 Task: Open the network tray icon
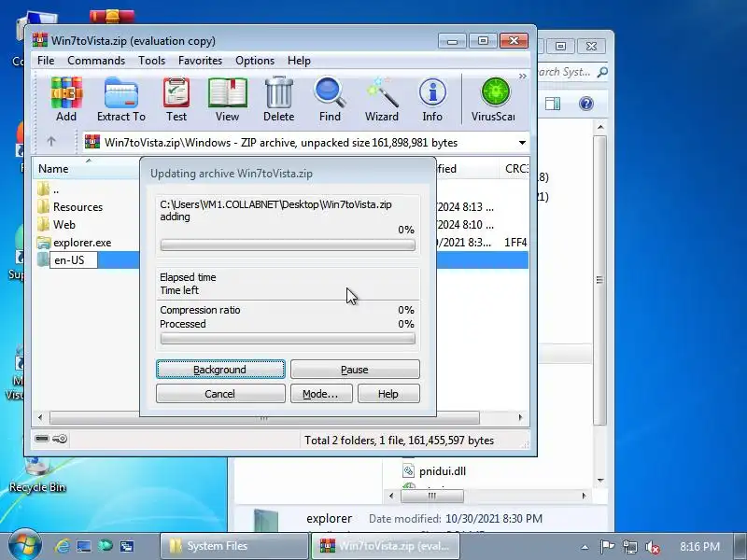click(x=629, y=547)
